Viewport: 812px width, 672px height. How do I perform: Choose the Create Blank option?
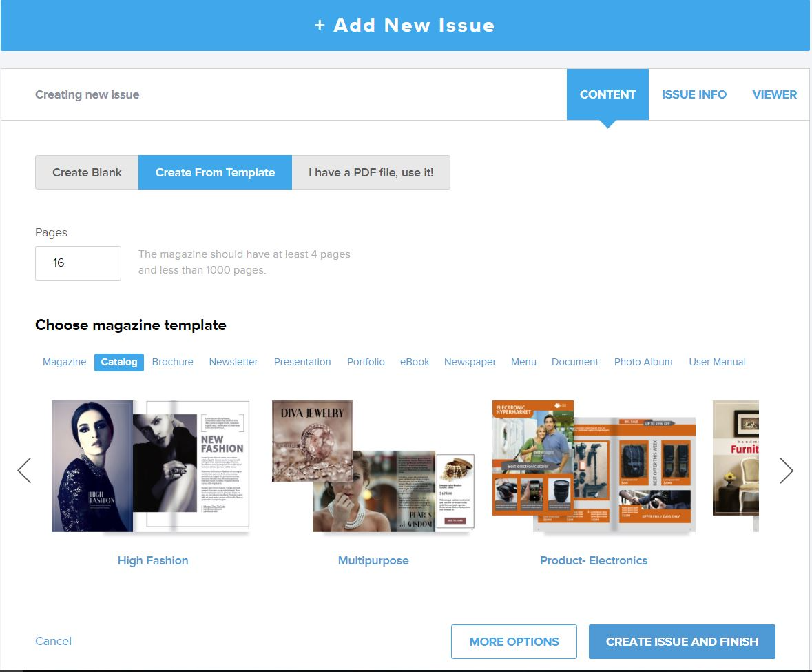87,172
